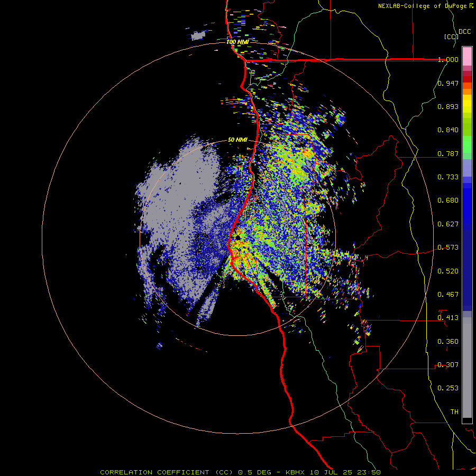Select the 1.000 value on color scale
Viewport: 476px width, 476px height.
point(448,59)
